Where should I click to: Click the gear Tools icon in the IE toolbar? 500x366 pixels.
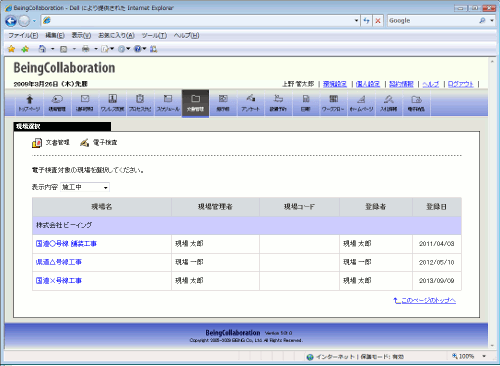[x=121, y=49]
